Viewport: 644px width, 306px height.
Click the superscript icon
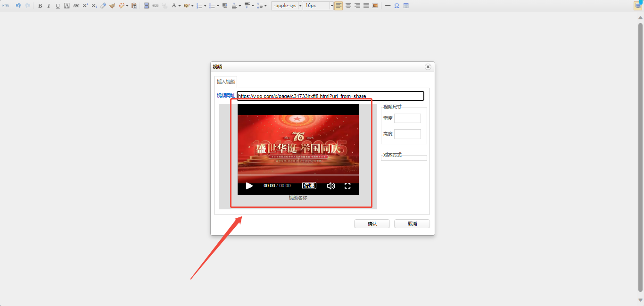pyautogui.click(x=85, y=6)
